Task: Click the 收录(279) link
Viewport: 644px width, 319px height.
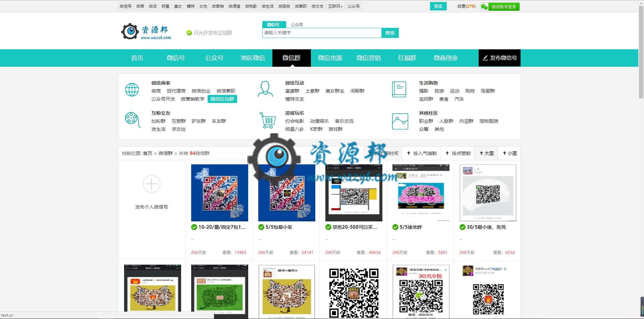Action: point(466,6)
